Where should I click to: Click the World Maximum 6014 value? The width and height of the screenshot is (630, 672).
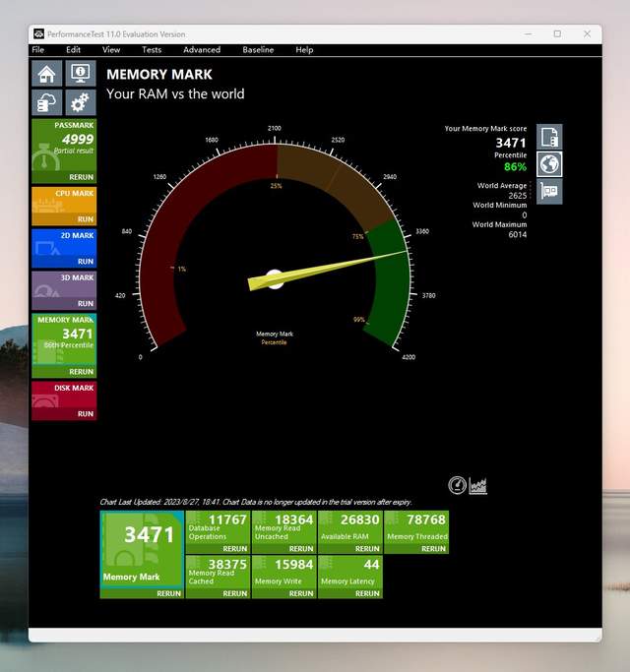point(517,234)
